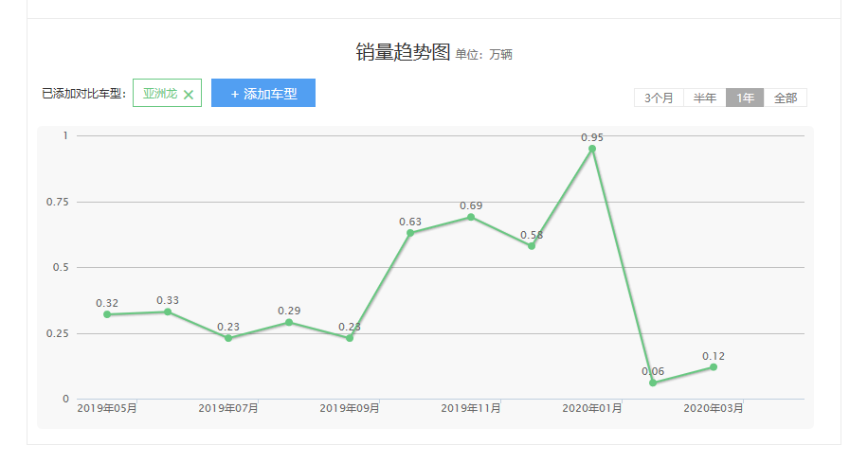Select the 0.12 data point marker

click(x=714, y=367)
